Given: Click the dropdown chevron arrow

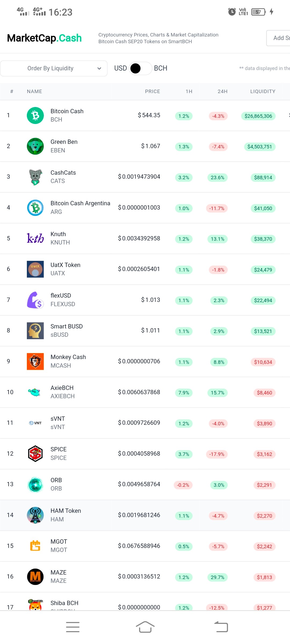Looking at the screenshot, I should (99, 68).
